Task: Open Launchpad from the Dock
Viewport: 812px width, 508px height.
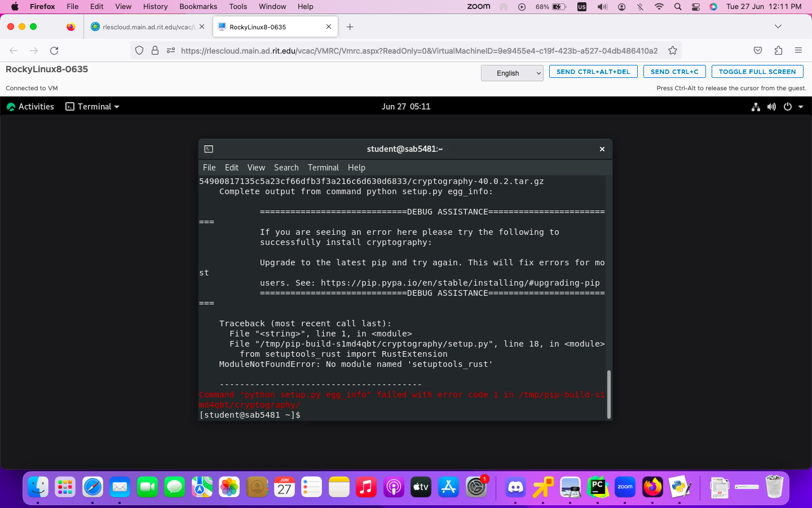Action: tap(65, 487)
